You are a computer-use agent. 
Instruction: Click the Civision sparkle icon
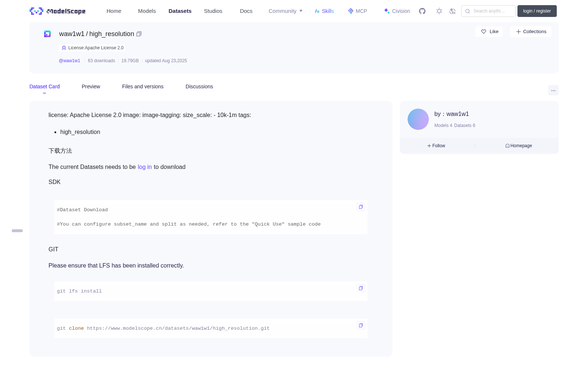(x=387, y=11)
